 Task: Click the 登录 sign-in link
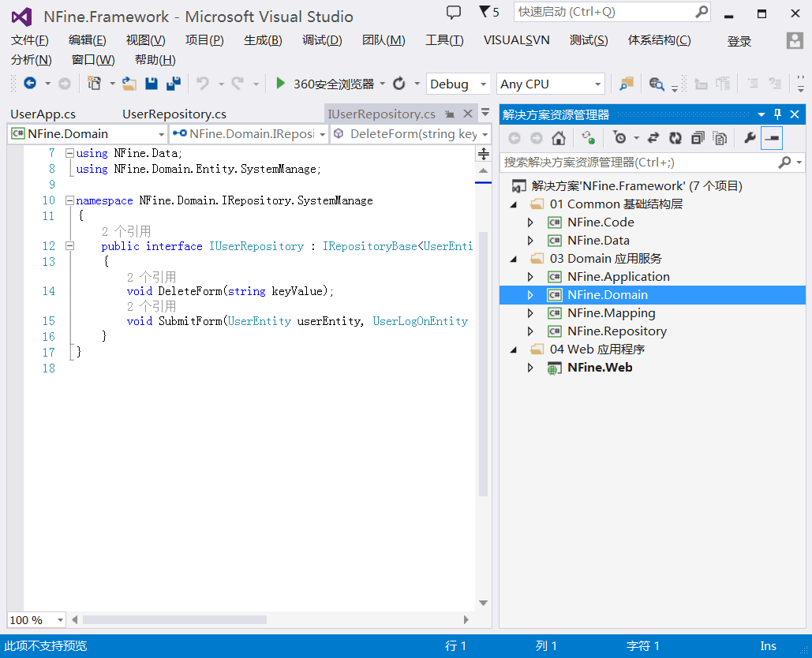tap(739, 41)
